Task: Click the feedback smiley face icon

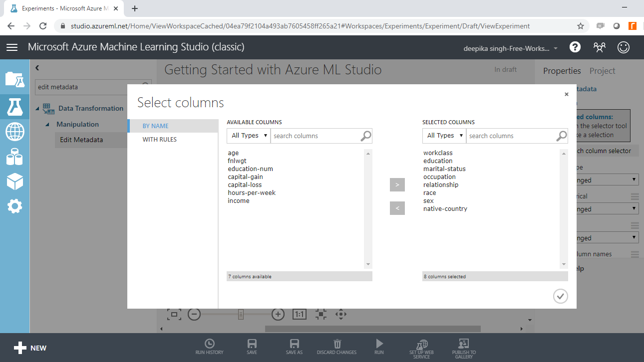Action: pos(624,47)
